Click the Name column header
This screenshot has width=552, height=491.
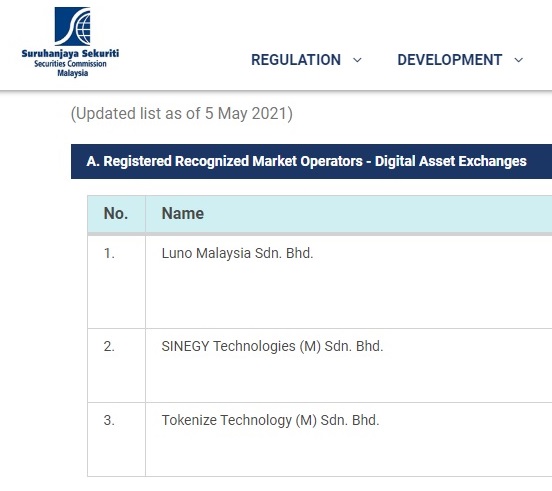pos(183,214)
